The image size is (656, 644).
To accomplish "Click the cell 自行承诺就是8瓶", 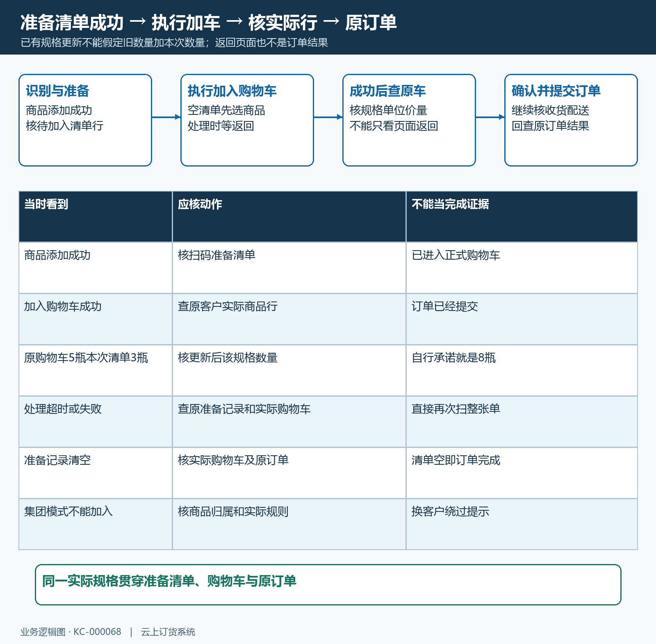I will (522, 370).
